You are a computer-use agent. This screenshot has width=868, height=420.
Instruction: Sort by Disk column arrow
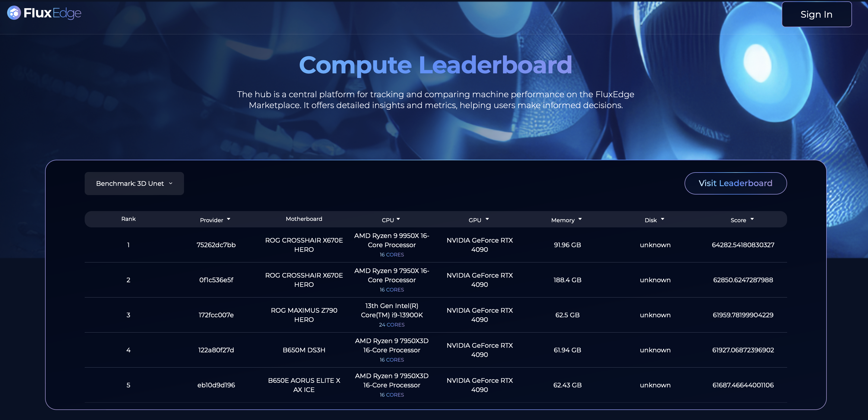pos(663,219)
